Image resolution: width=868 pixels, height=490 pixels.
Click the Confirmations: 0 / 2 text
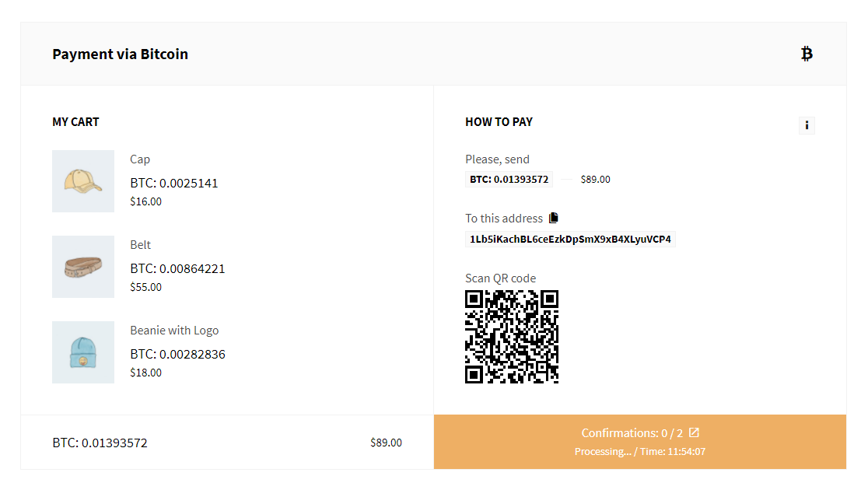tap(632, 433)
